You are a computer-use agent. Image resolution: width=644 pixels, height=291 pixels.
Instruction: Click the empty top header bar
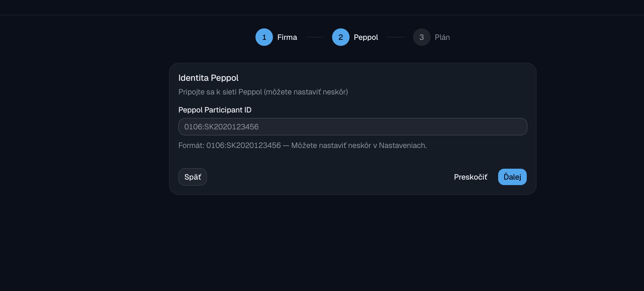(322, 7)
